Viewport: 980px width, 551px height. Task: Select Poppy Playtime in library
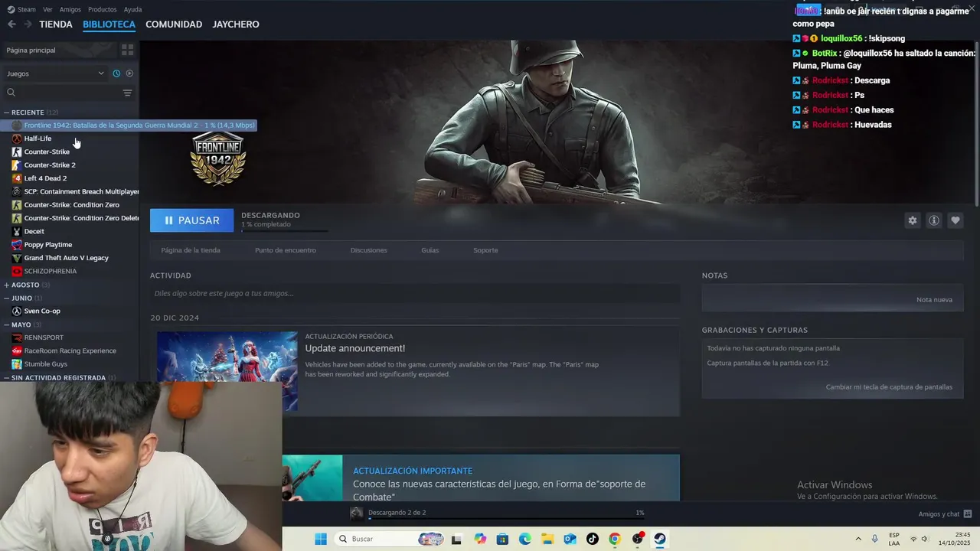tap(47, 245)
